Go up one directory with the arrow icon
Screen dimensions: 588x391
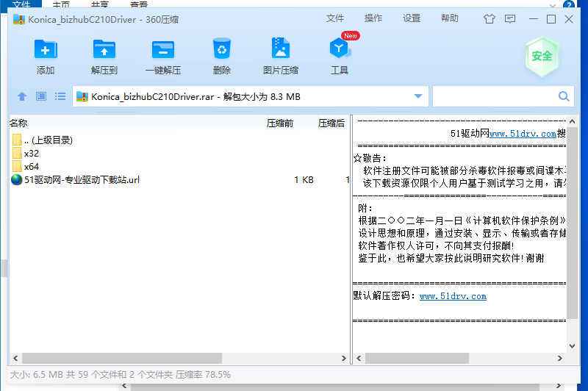(x=22, y=97)
